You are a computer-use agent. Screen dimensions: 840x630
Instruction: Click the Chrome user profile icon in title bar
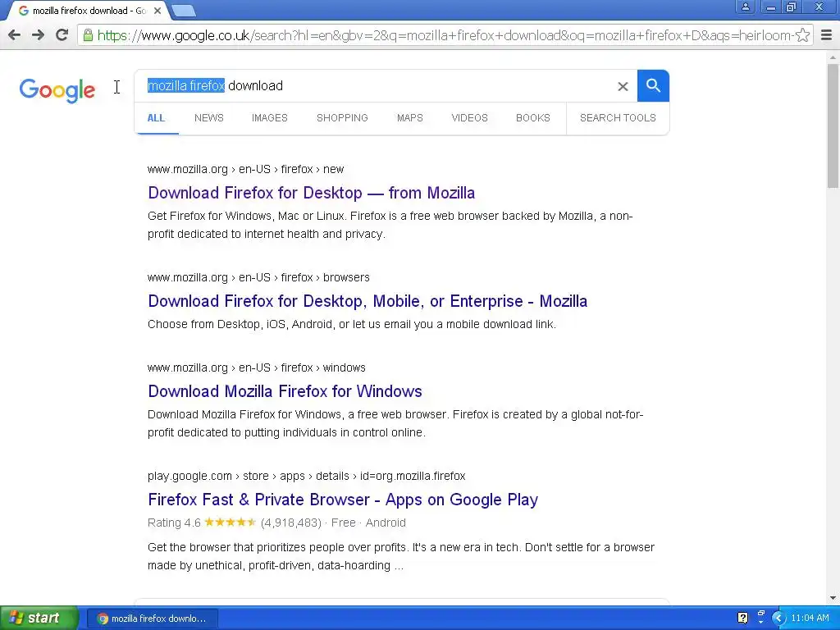click(745, 7)
